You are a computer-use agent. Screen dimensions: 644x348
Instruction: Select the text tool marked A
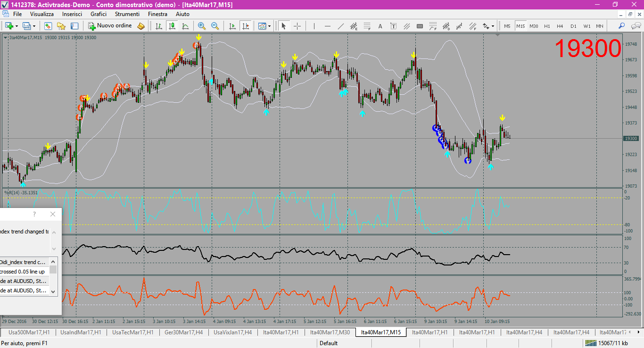point(380,26)
